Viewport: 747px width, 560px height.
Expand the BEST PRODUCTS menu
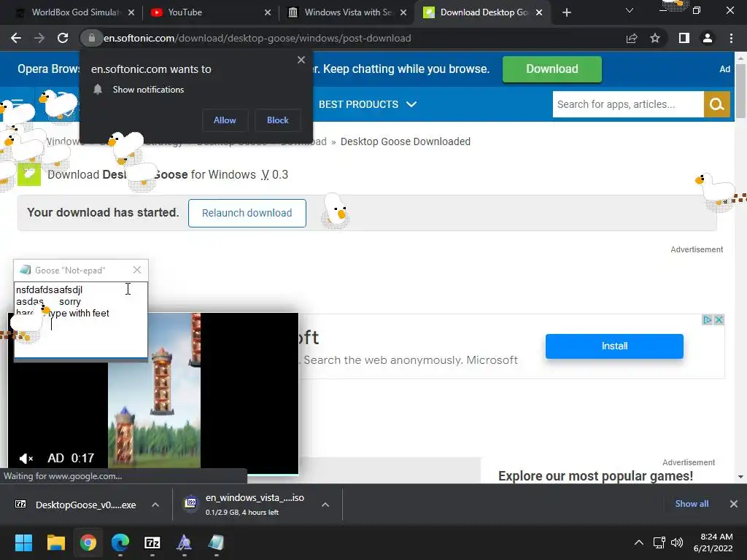[x=368, y=104]
